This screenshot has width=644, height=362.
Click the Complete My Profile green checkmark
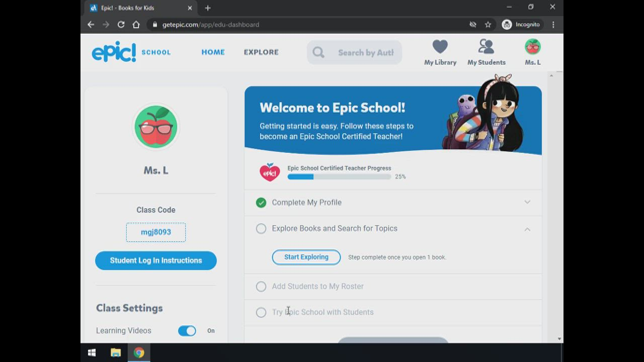coord(261,203)
